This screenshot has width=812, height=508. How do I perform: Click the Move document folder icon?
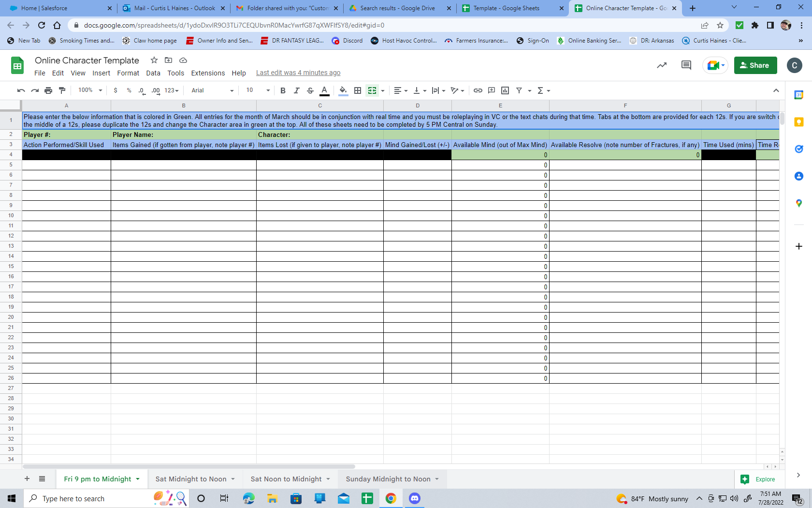[169, 60]
